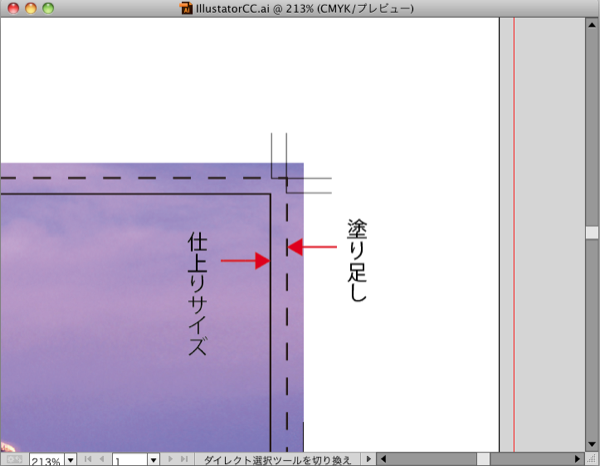Click the zoom percentage field showing 213%
The height and width of the screenshot is (466, 600).
pos(46,459)
